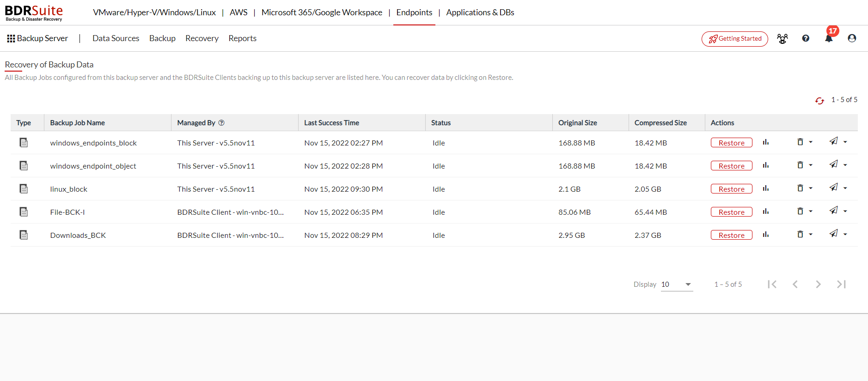Screen dimensions: 868x381
Task: View report chart for windows_endpoints_block
Action: coord(766,142)
